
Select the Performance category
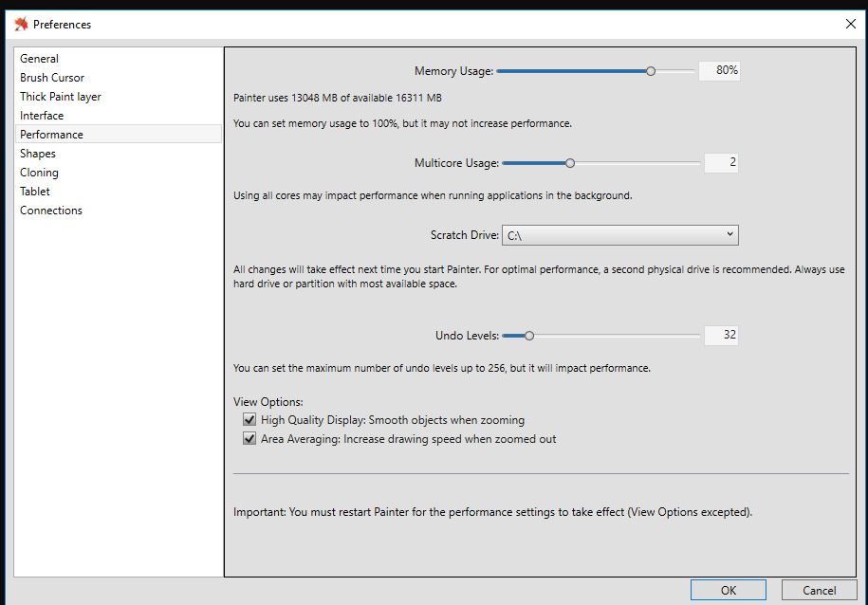pyautogui.click(x=118, y=134)
